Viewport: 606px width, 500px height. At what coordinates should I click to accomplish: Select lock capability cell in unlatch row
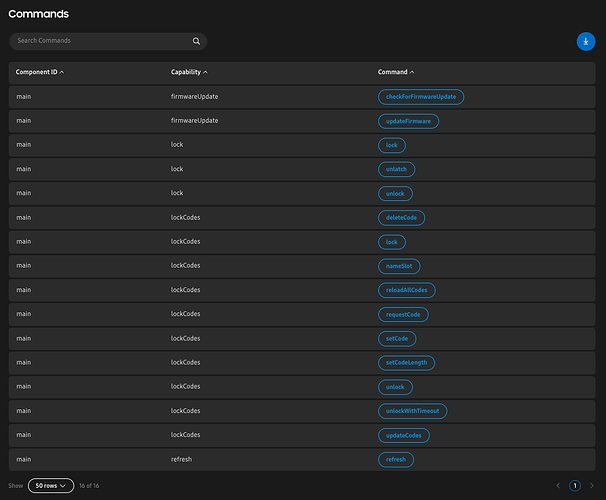(x=177, y=169)
